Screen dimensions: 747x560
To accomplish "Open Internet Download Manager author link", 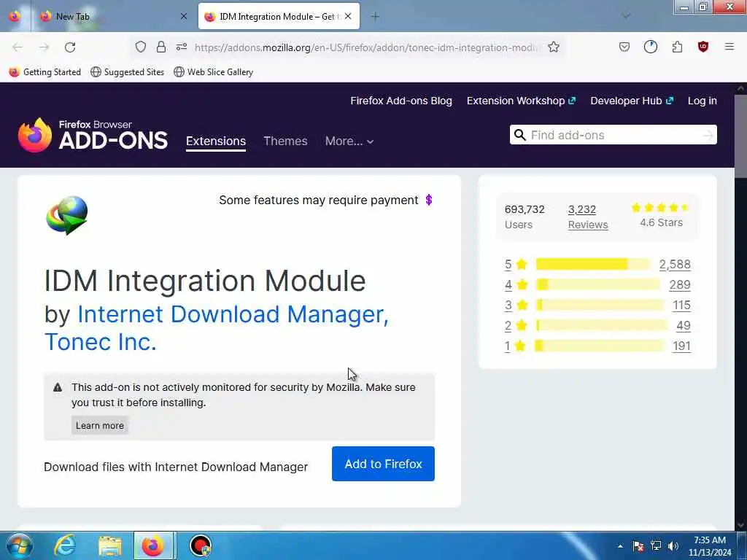I will pyautogui.click(x=233, y=314).
